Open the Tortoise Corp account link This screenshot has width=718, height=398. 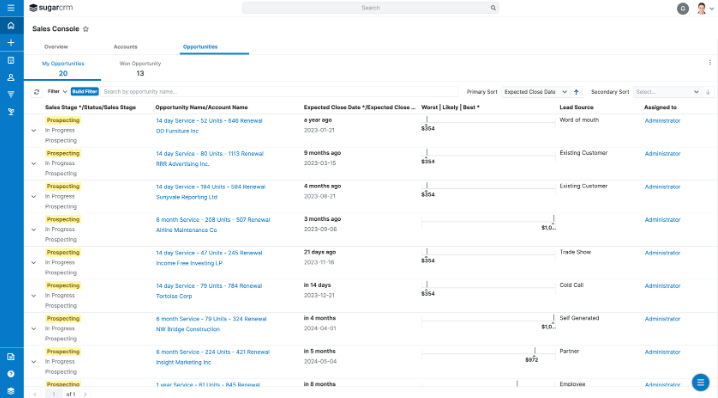(x=174, y=296)
